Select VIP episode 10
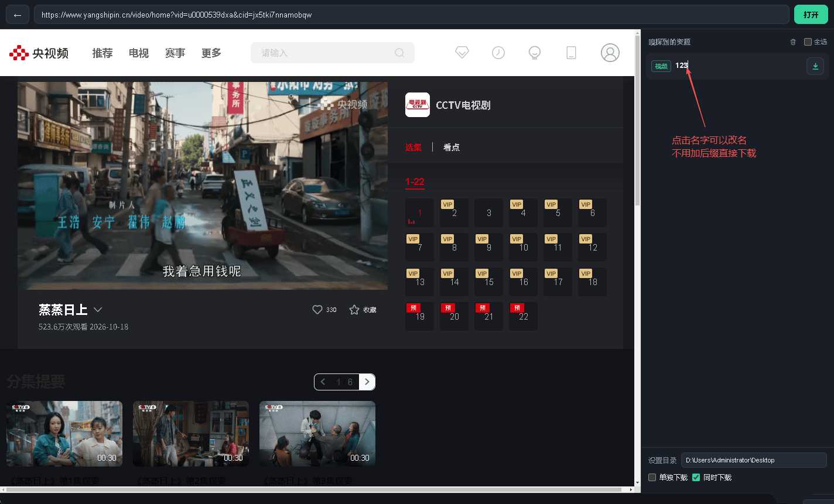Viewport: 834px width, 504px height. tap(523, 248)
